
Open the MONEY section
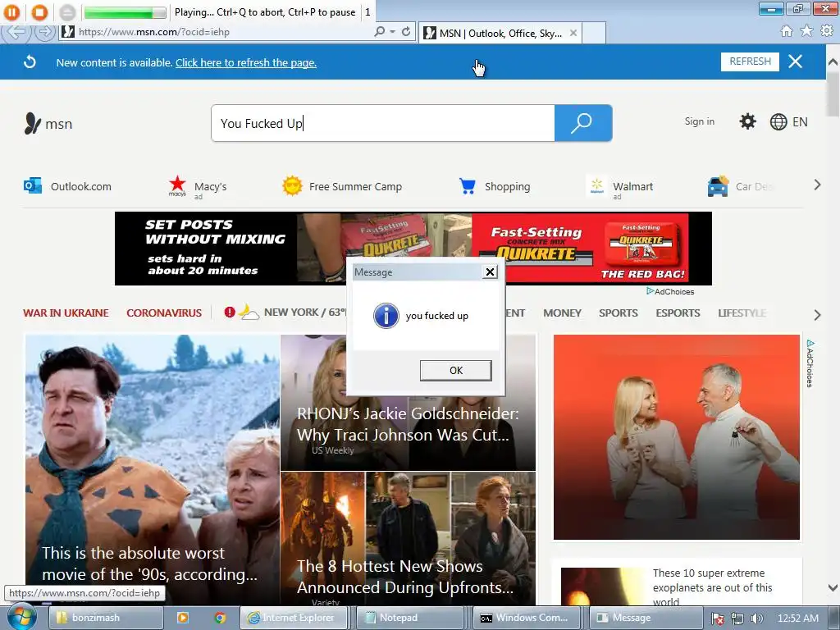click(x=562, y=313)
